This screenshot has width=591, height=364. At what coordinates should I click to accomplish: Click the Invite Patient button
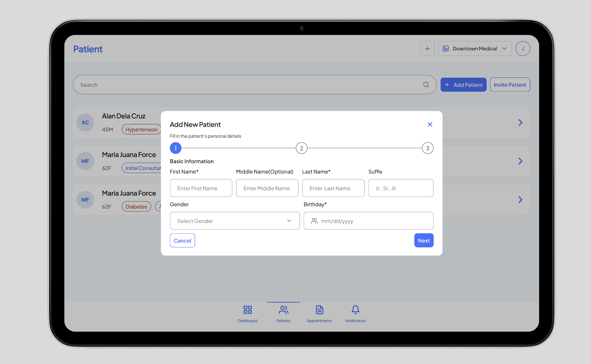pyautogui.click(x=510, y=85)
